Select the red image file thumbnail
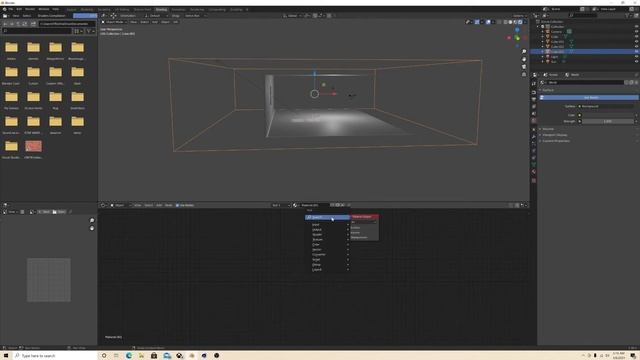Image resolution: width=640 pixels, height=360 pixels. 33,146
